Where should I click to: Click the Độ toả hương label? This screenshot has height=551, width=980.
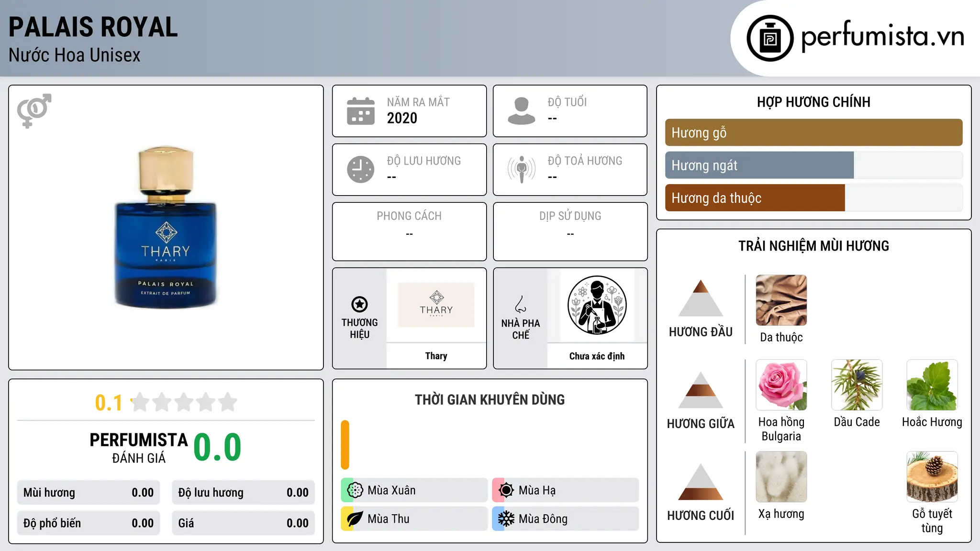[x=585, y=161]
